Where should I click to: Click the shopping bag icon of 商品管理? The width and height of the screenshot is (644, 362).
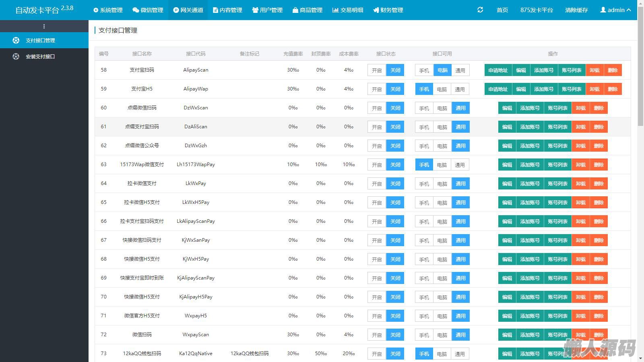295,10
